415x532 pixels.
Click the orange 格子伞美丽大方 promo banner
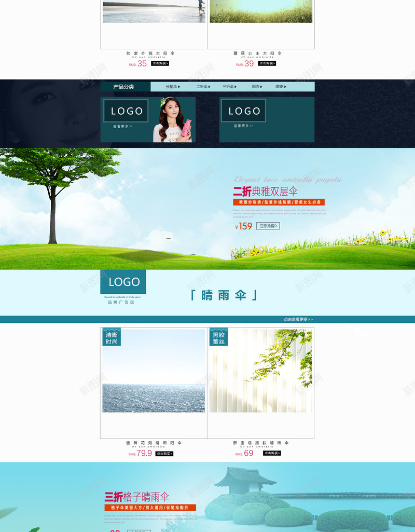[150, 507]
